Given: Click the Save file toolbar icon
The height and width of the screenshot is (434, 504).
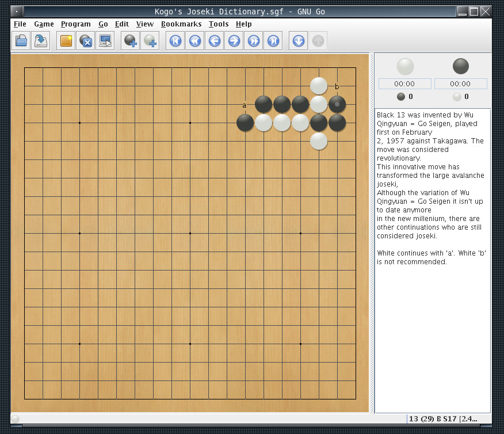Looking at the screenshot, I should pos(41,41).
